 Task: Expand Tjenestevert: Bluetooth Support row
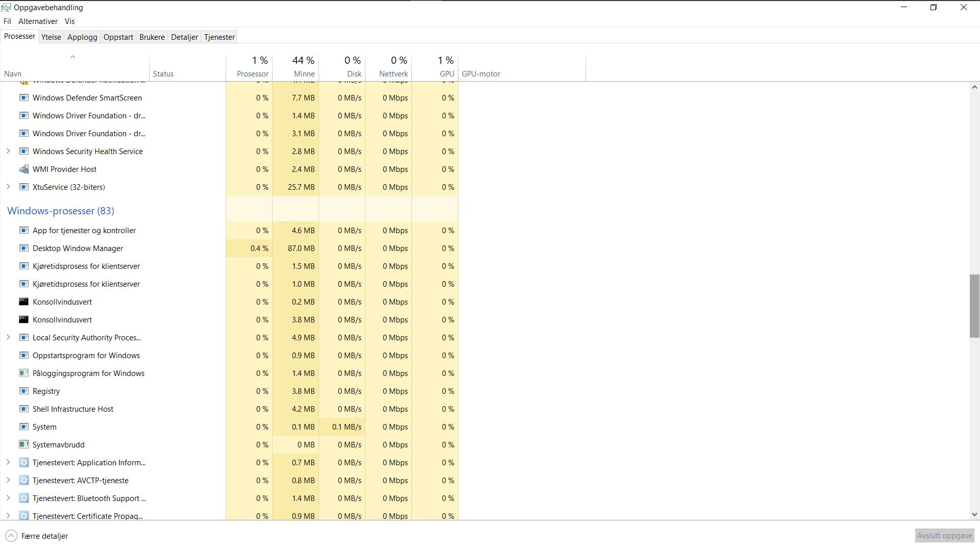8,498
